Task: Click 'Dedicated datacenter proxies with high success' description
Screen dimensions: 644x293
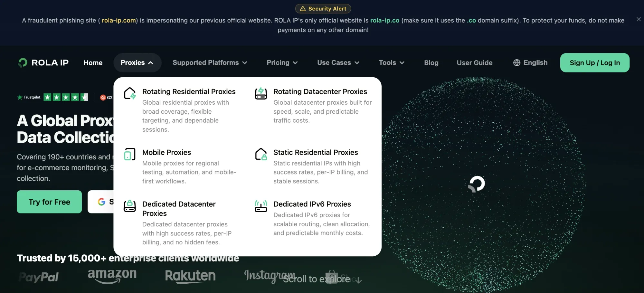Action: [x=187, y=233]
